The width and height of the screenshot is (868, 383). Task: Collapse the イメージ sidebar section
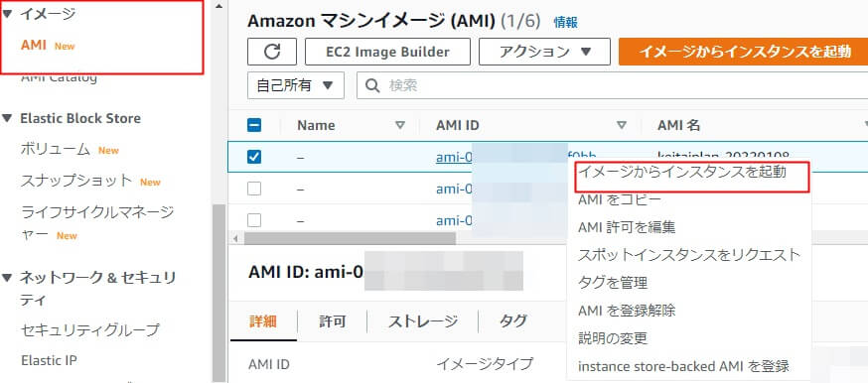click(6, 14)
